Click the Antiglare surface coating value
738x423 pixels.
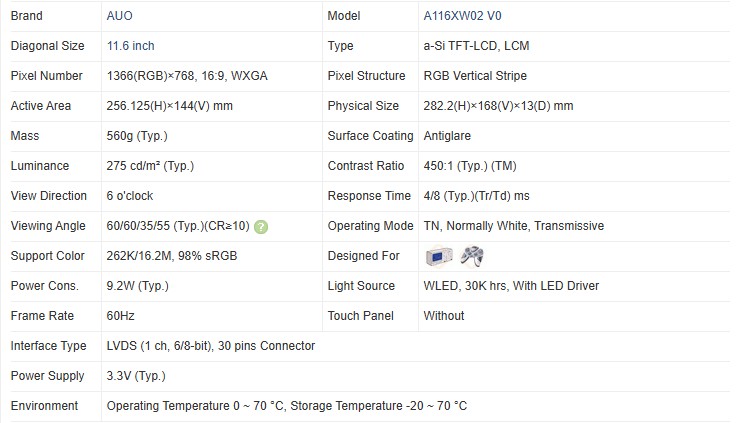(x=449, y=136)
